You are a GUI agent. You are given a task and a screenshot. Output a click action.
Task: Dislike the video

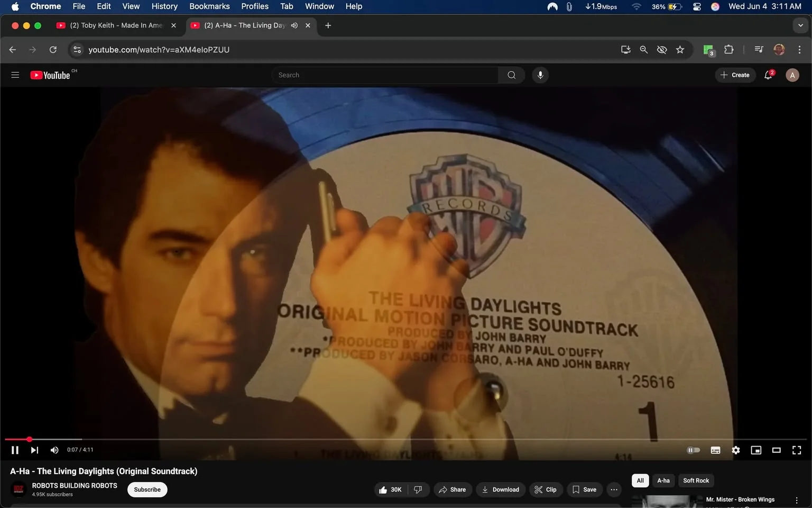click(418, 489)
